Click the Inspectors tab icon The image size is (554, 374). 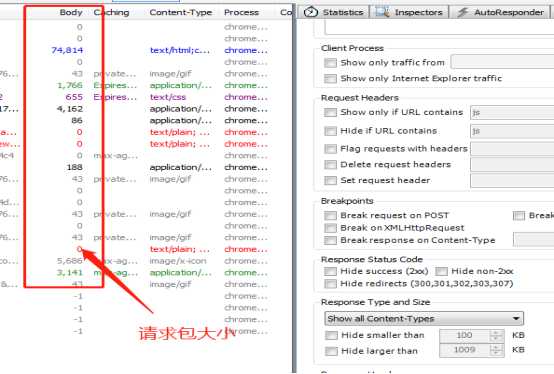click(383, 12)
